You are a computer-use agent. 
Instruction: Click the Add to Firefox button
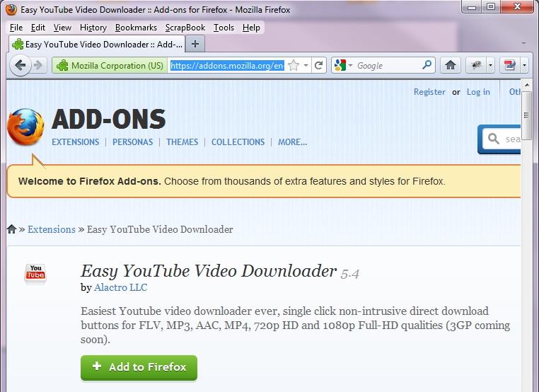139,367
